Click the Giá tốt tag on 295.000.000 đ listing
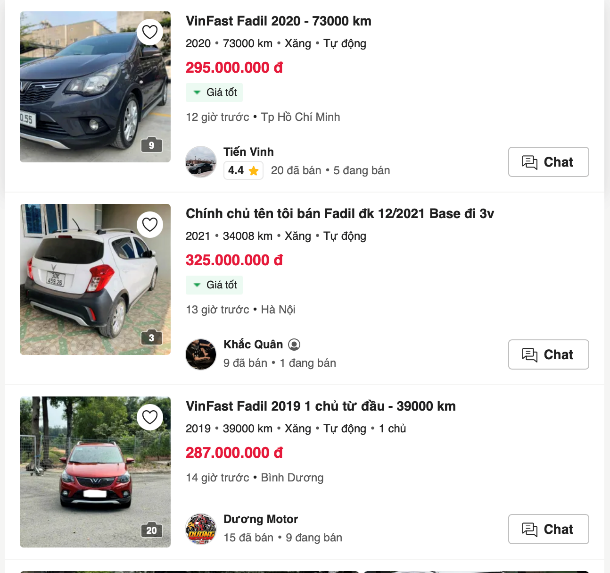Image resolution: width=610 pixels, height=573 pixels. [214, 92]
